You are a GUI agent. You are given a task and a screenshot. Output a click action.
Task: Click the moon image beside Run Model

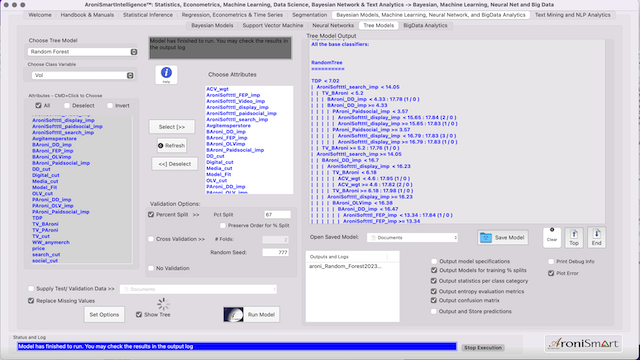point(233,314)
